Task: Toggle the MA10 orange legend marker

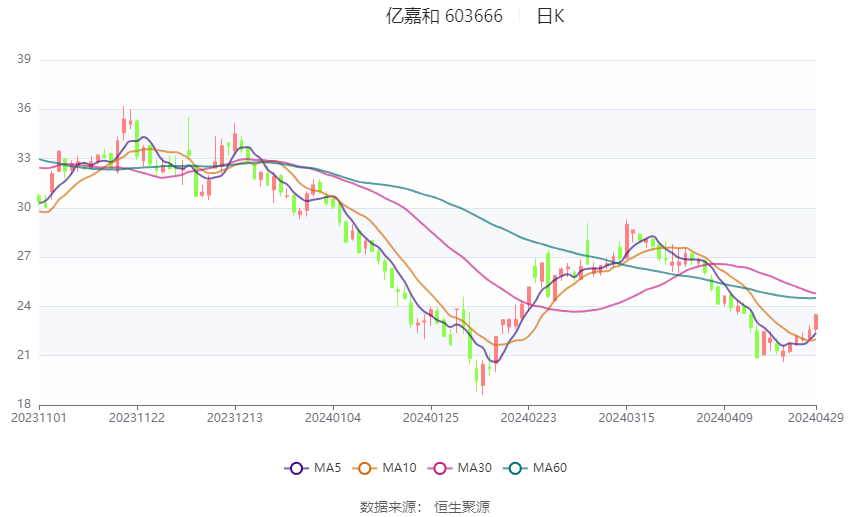Action: pyautogui.click(x=365, y=468)
